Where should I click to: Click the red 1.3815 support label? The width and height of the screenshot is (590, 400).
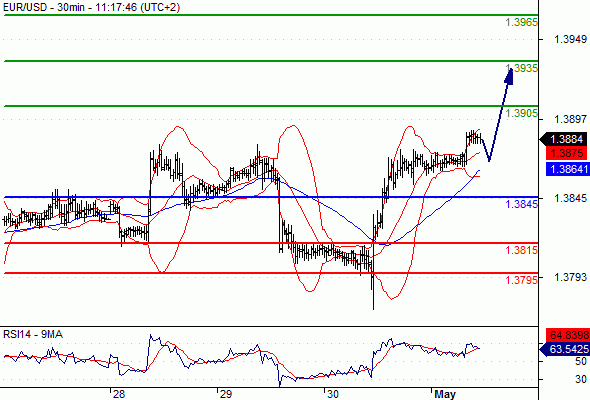(521, 250)
